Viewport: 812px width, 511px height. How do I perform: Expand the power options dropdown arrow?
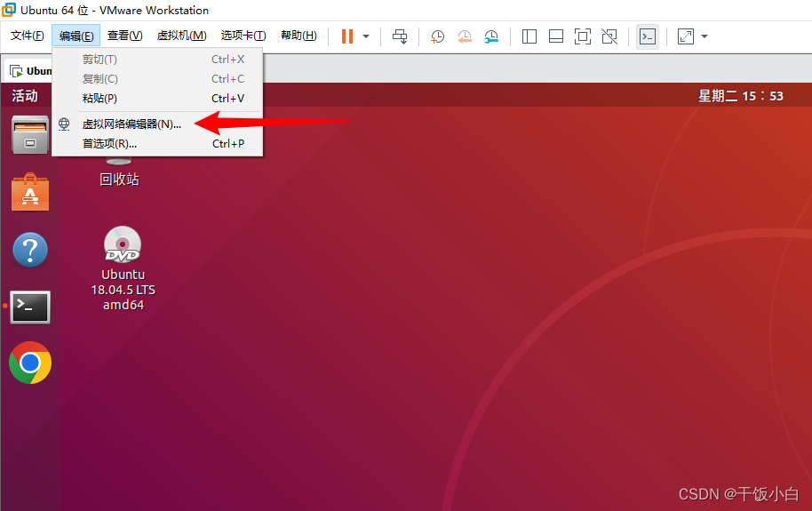pos(366,36)
